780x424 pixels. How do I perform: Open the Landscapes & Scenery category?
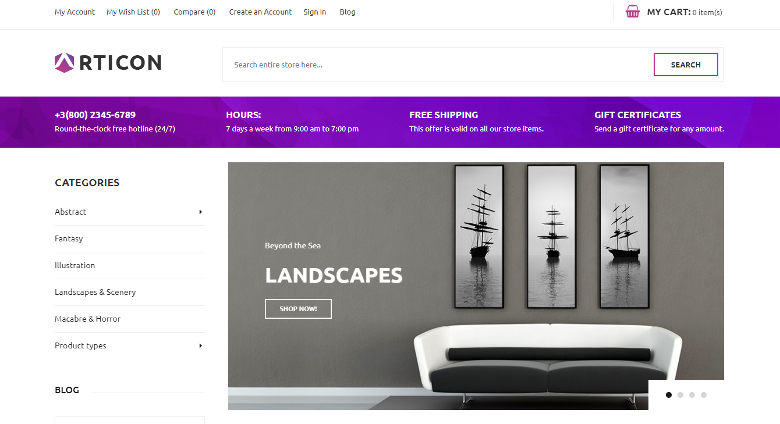point(95,292)
